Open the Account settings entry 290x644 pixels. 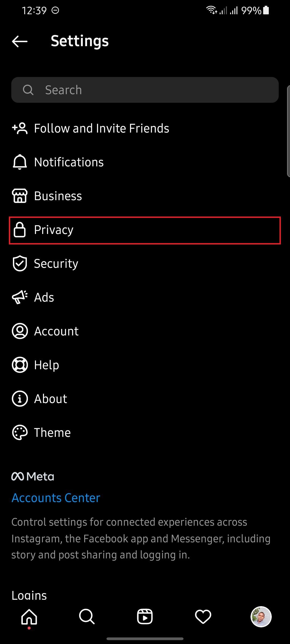pos(56,331)
